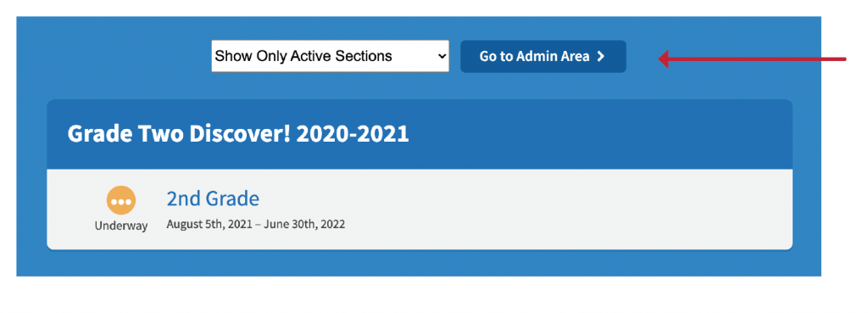Screen dimensions: 868x313
Task: Click the blank blue background below the card
Action: tap(419, 263)
